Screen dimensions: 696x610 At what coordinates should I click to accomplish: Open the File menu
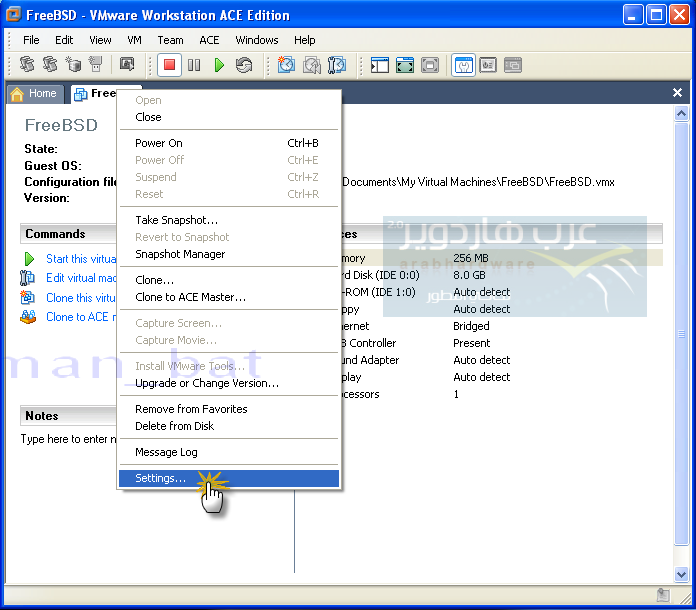tap(31, 40)
